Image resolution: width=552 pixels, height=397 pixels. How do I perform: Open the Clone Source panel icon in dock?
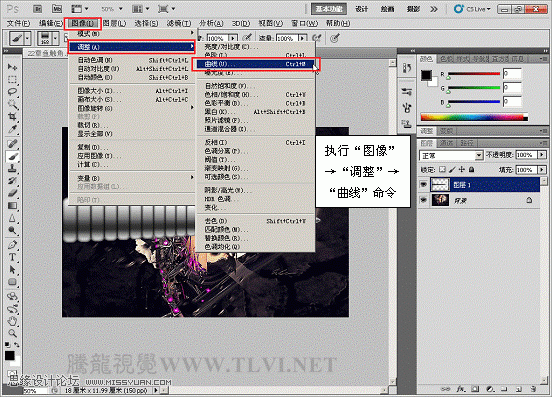407,124
